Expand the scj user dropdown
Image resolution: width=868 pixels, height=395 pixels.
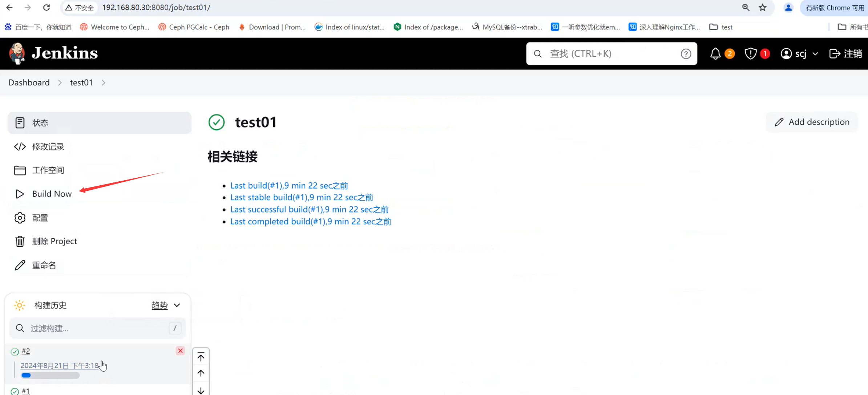tap(815, 54)
